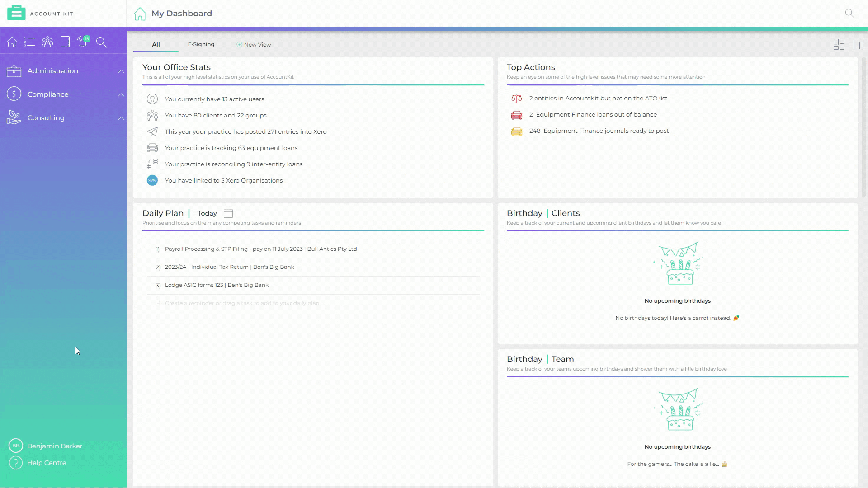Click the sidebar search magnifier icon

pyautogui.click(x=101, y=42)
